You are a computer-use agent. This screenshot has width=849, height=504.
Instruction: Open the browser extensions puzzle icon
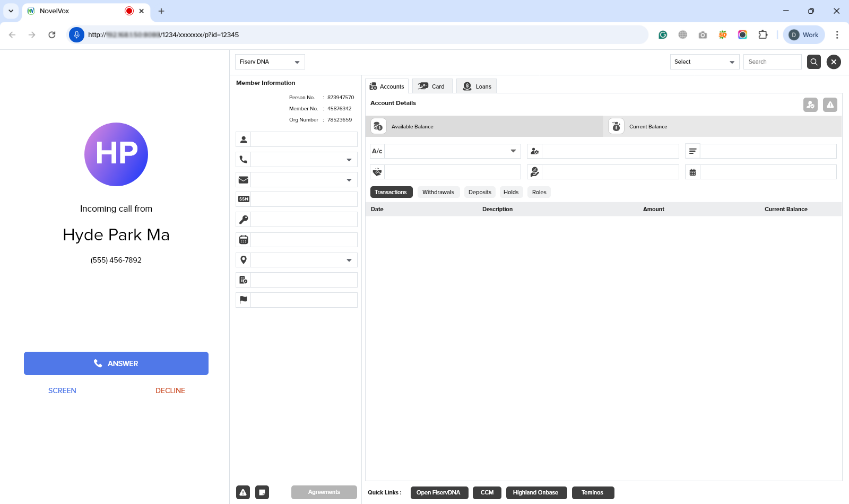[763, 34]
